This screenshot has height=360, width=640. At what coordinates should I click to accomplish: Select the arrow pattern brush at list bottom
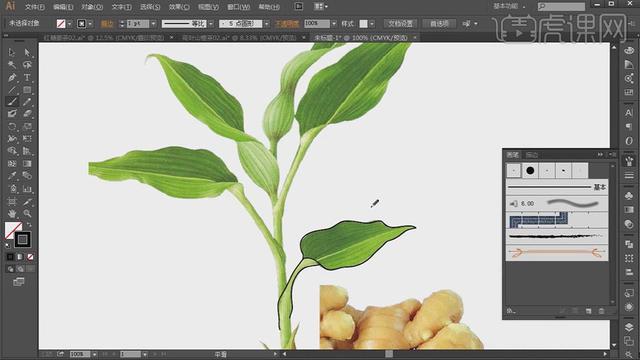click(x=557, y=253)
